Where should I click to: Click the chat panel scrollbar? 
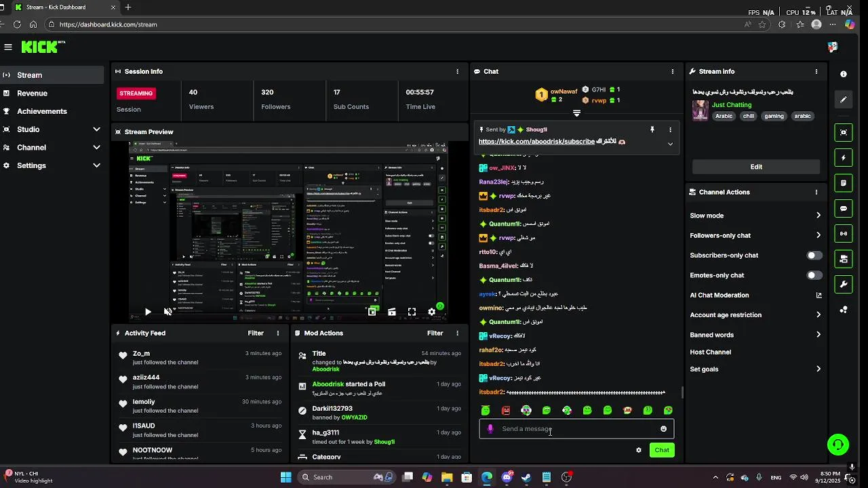[x=682, y=392]
